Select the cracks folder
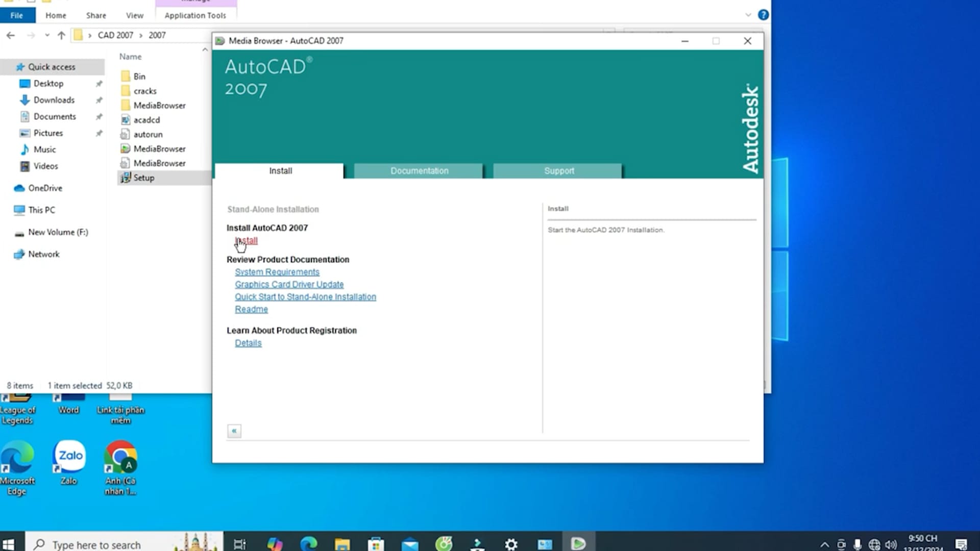The image size is (980, 551). 145,91
